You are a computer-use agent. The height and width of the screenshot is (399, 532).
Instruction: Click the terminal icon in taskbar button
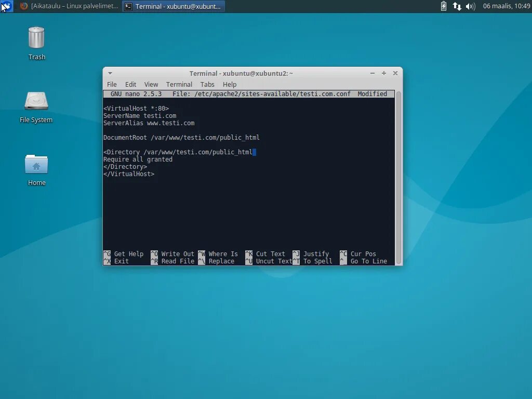point(128,6)
